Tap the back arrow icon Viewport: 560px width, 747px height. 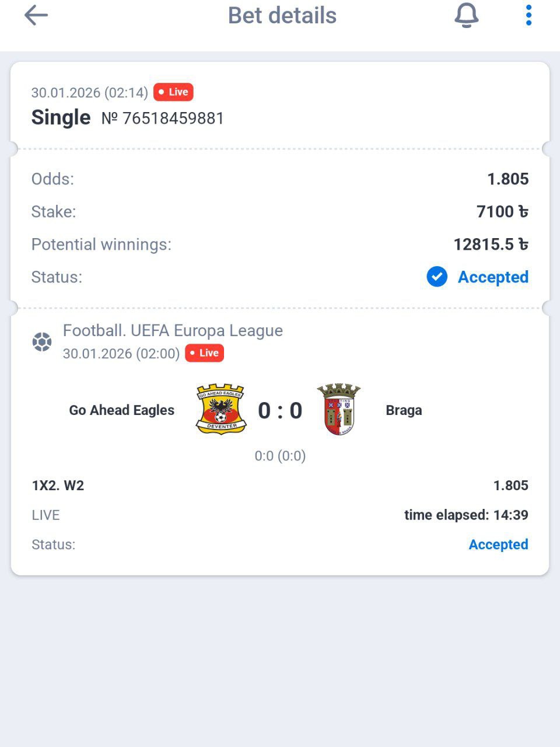pos(36,16)
